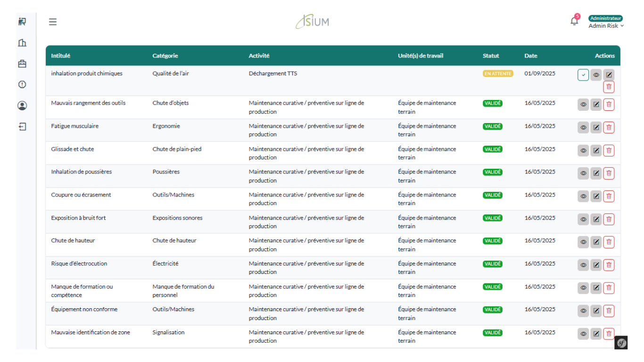
Task: Open the briefcase section in sidebar
Action: click(x=22, y=64)
